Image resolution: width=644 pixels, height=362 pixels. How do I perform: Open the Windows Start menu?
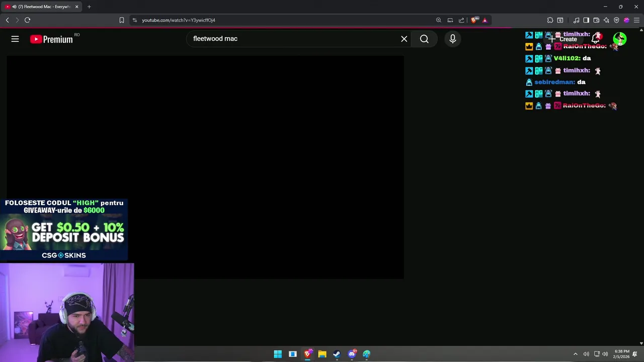pos(278,354)
